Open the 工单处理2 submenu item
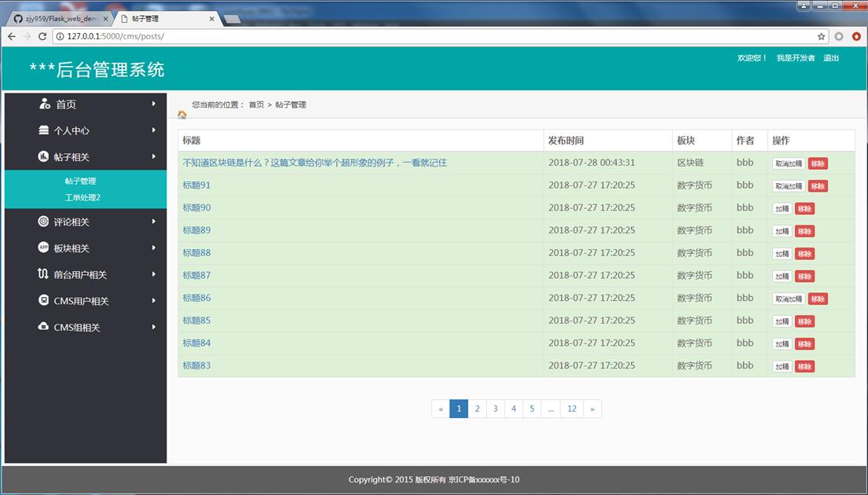 pos(82,198)
